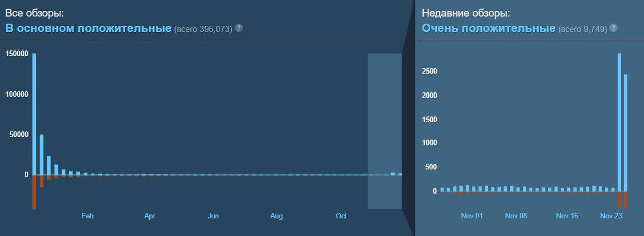Click the second blue bar reaching 50000
The width and height of the screenshot is (644, 236).
pyautogui.click(x=41, y=154)
